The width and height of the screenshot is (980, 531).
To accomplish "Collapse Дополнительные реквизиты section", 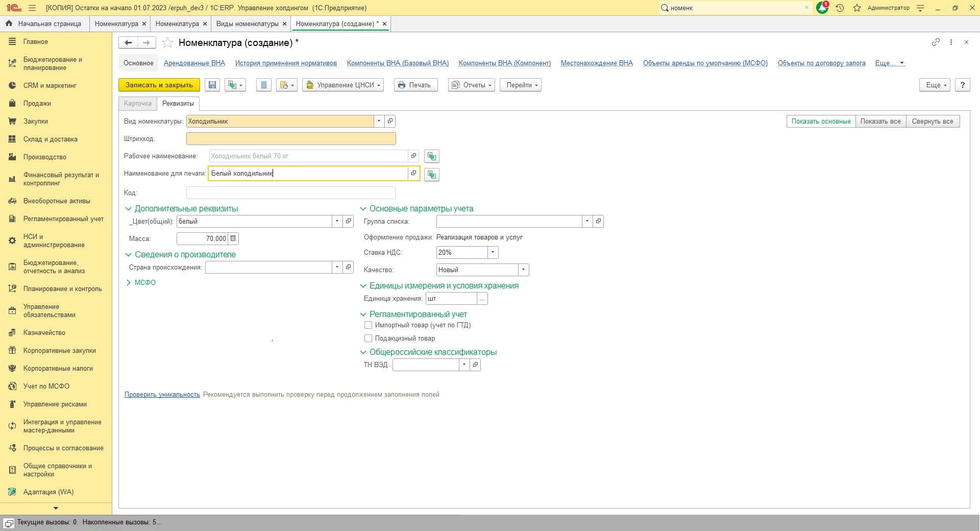I will 129,209.
